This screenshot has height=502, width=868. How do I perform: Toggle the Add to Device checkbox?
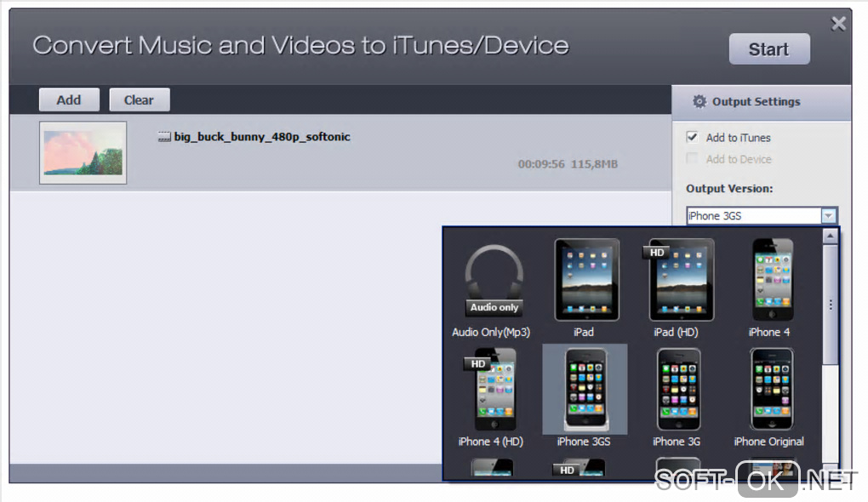point(692,158)
